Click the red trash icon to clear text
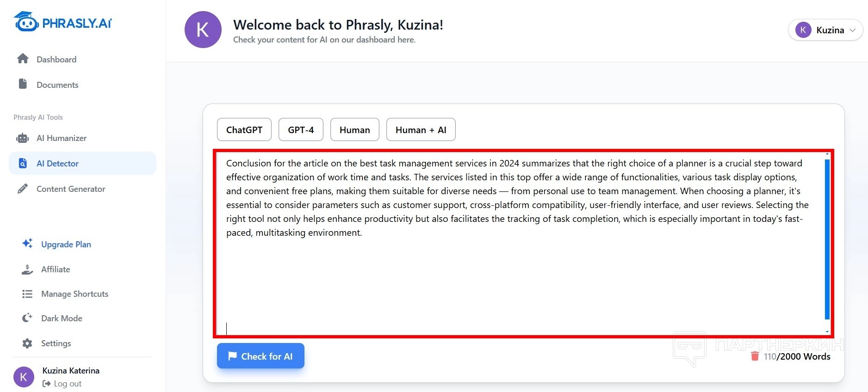Image resolution: width=868 pixels, height=392 pixels. [755, 356]
